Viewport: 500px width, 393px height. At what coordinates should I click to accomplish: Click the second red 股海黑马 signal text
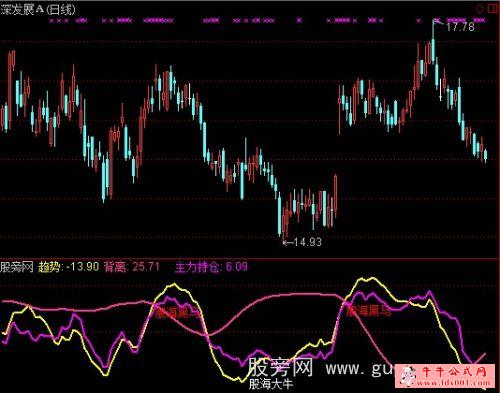click(x=368, y=311)
